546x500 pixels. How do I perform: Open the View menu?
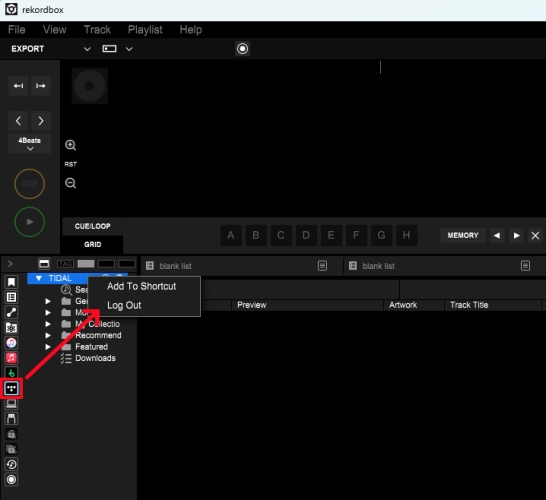(x=55, y=30)
